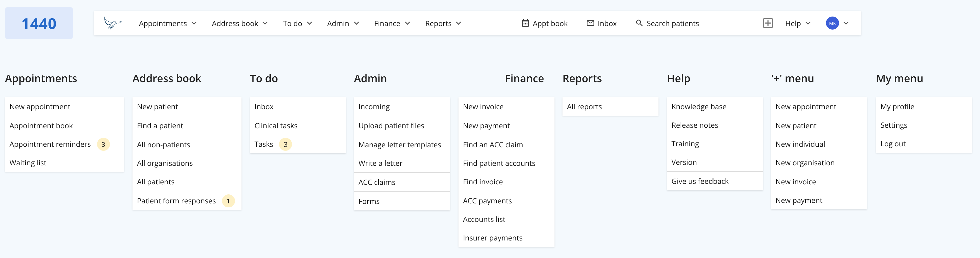Click the Inbox envelope icon in navbar

590,23
